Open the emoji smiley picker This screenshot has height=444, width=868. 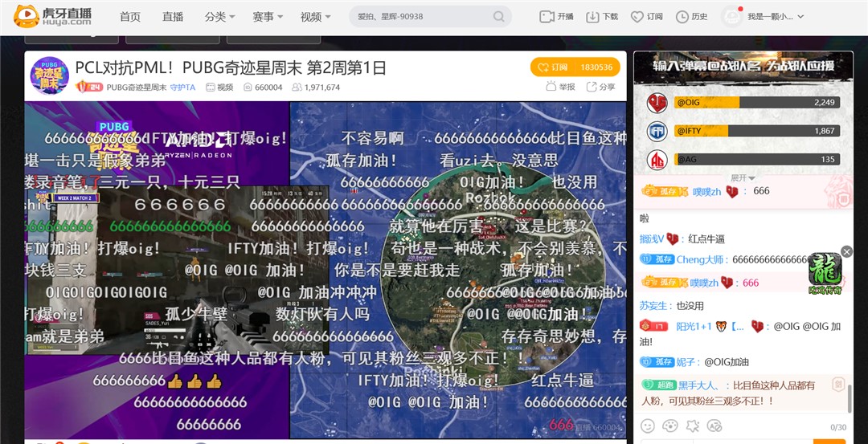pos(647,426)
